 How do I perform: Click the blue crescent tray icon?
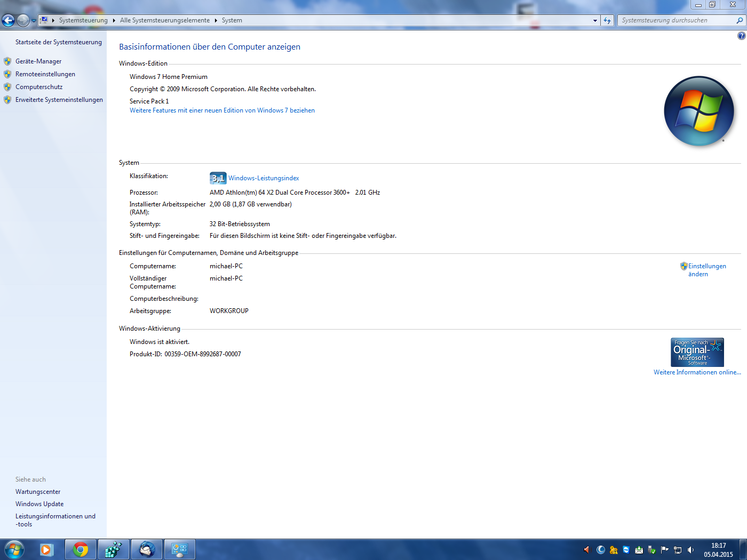tap(601, 550)
